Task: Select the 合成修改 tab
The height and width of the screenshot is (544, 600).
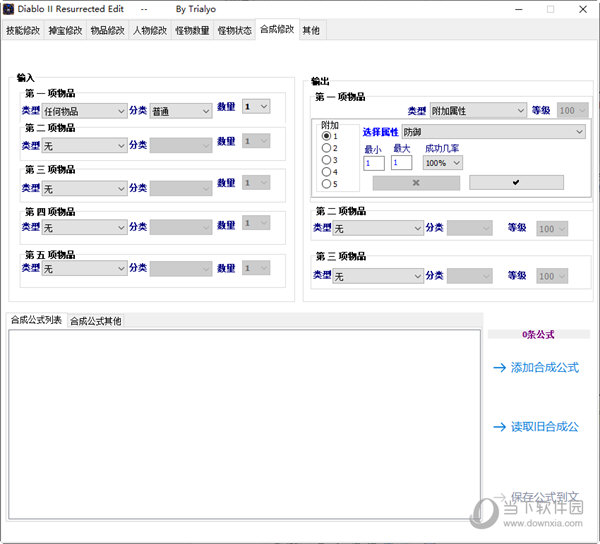Action: 277,29
